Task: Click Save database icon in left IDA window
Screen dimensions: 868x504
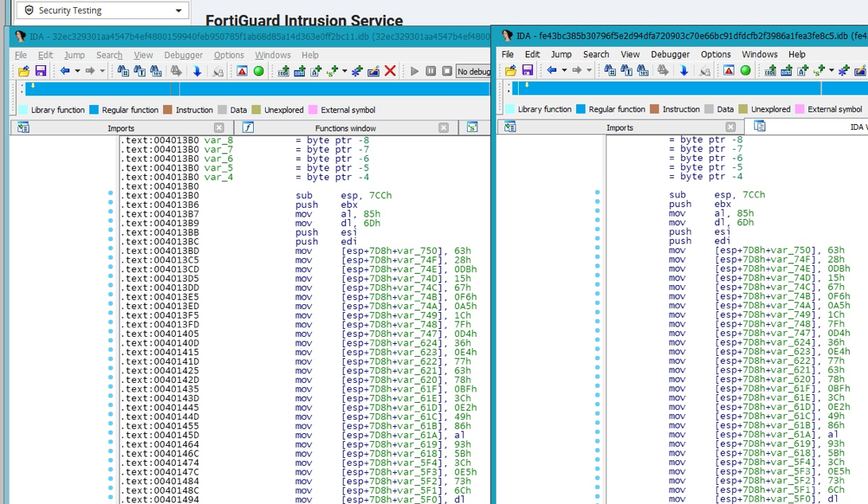Action: coord(41,71)
